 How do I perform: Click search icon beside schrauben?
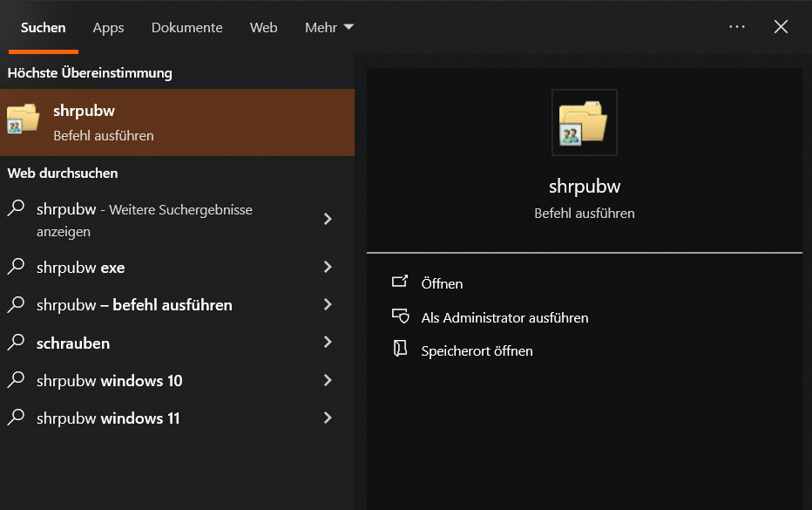[16, 342]
